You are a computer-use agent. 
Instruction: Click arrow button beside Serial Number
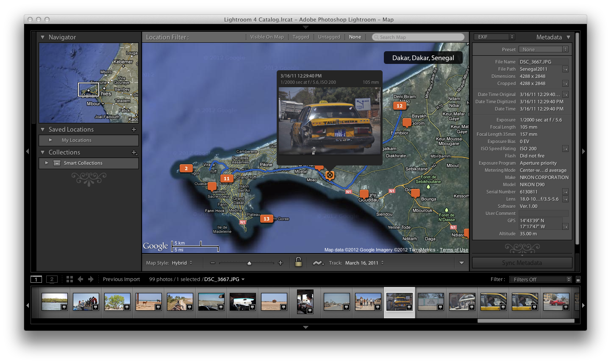point(565,192)
